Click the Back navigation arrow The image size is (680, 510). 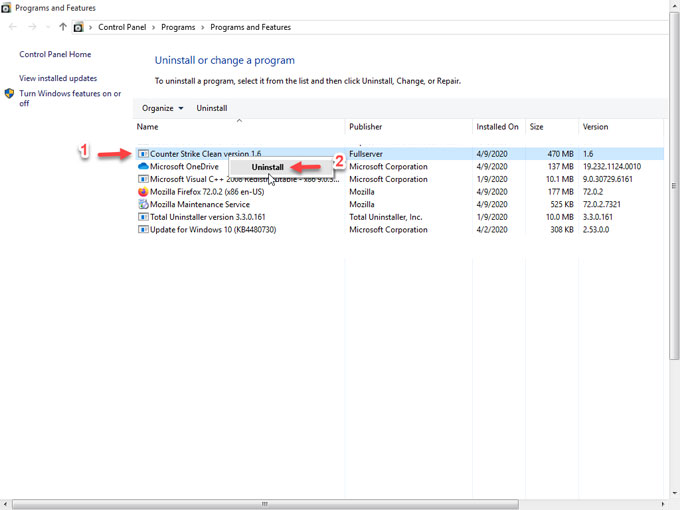pyautogui.click(x=13, y=27)
